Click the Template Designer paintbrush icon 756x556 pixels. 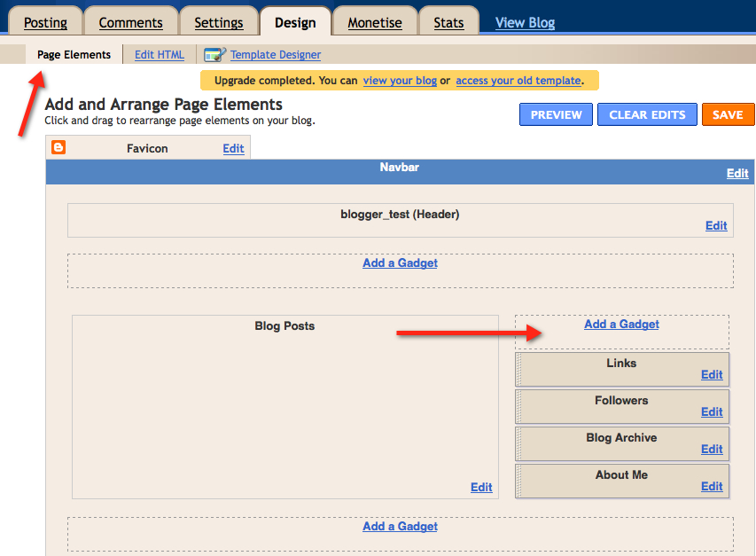(214, 54)
